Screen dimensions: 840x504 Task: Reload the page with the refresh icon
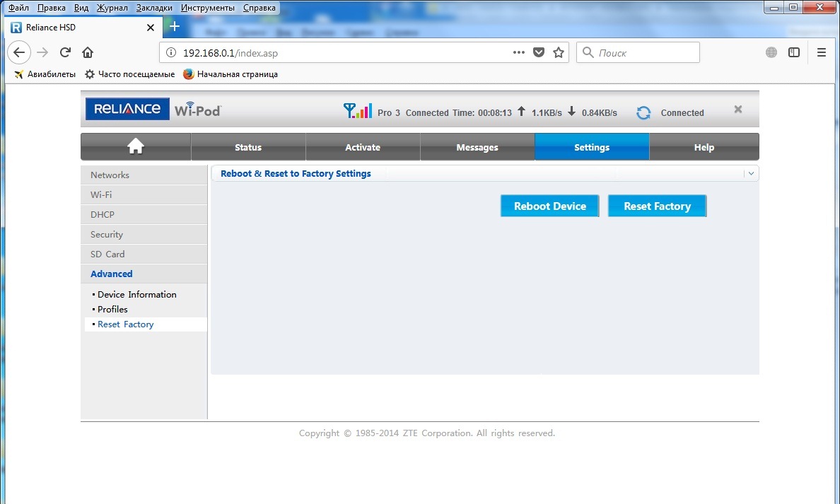pyautogui.click(x=65, y=52)
